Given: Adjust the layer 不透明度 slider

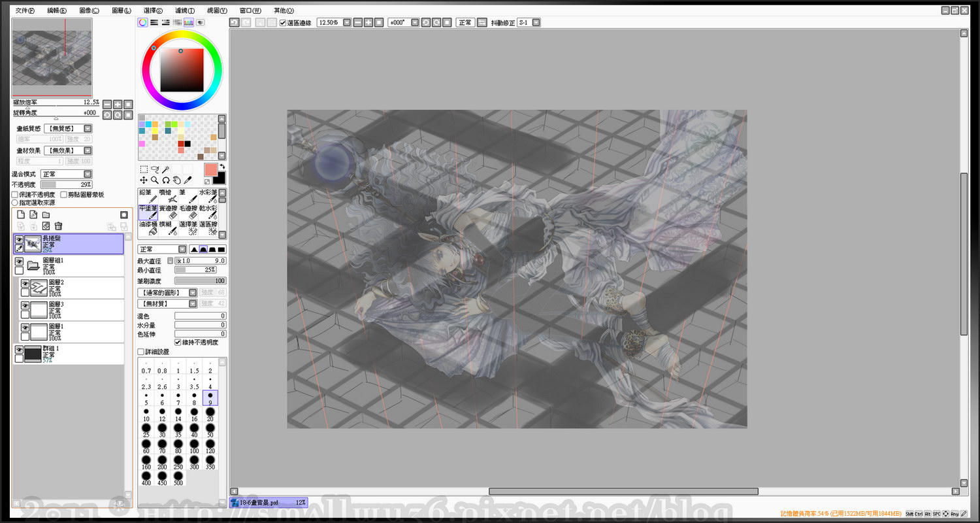Looking at the screenshot, I should 66,185.
